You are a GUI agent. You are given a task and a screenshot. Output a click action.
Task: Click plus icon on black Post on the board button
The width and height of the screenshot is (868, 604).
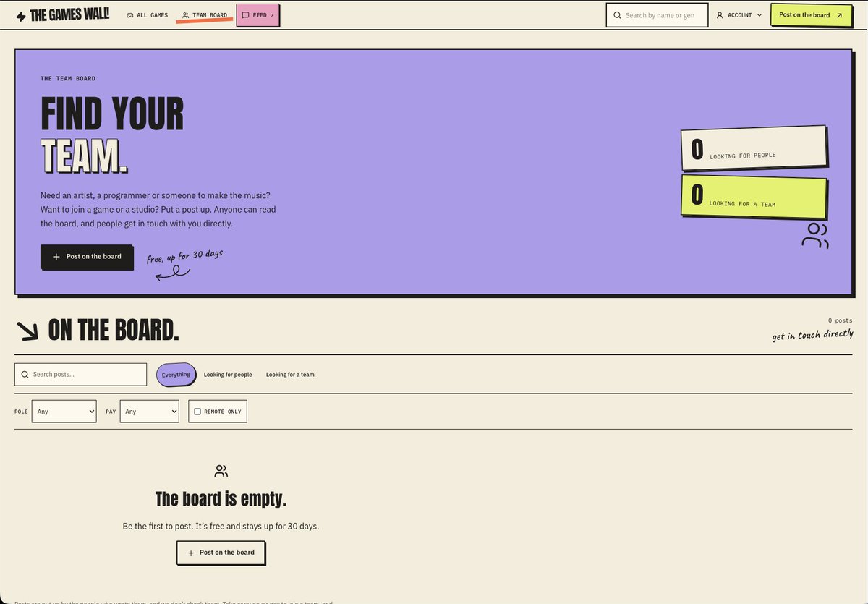(56, 257)
